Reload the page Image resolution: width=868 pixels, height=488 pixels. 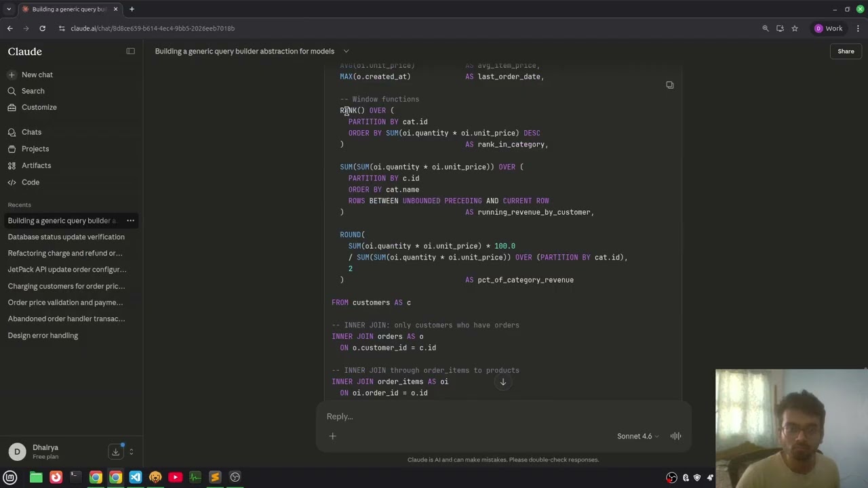click(42, 28)
